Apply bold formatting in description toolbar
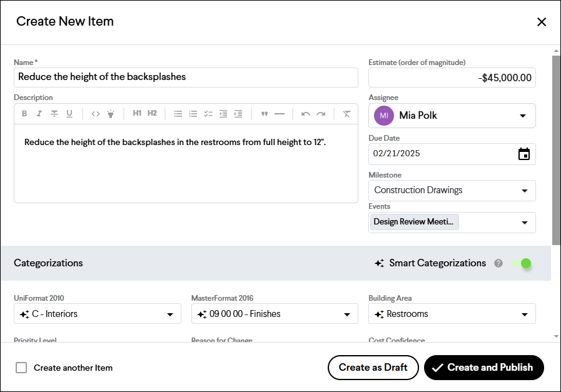Viewport: 561px width, 392px height. point(24,114)
